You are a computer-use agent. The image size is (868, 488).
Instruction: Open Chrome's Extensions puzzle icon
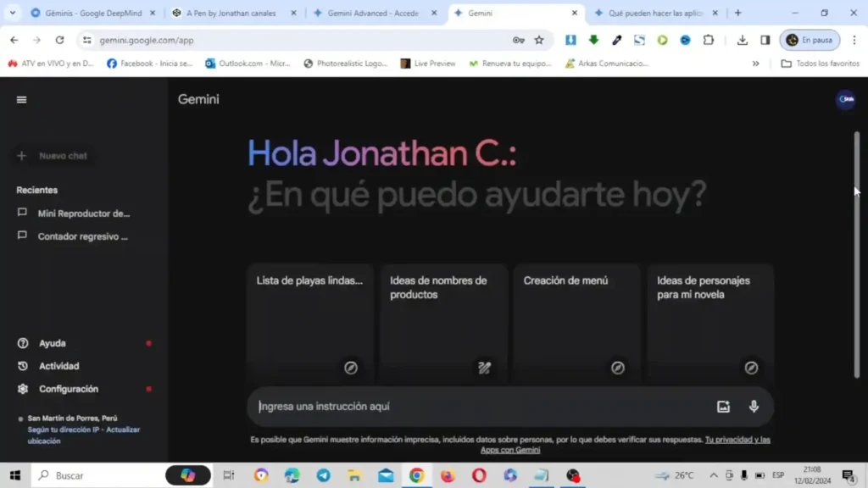coord(708,40)
